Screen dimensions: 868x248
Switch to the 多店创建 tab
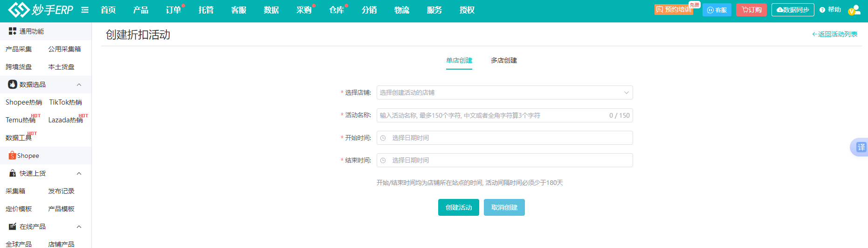click(x=503, y=60)
